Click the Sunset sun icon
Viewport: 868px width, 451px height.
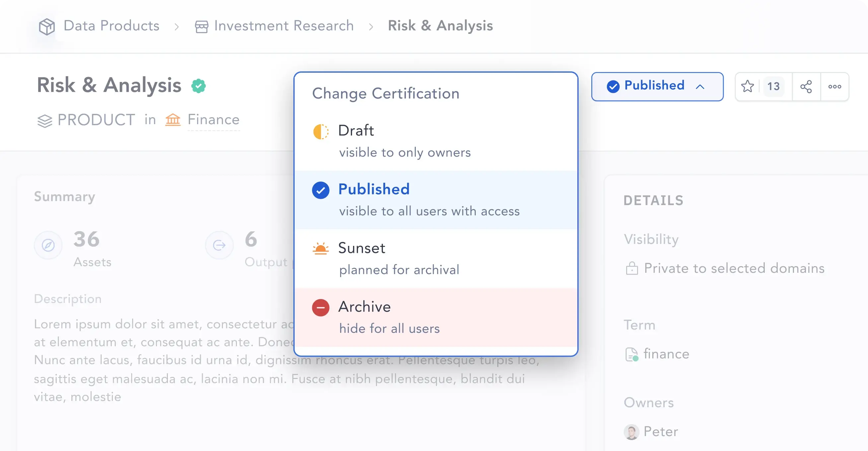pos(321,249)
